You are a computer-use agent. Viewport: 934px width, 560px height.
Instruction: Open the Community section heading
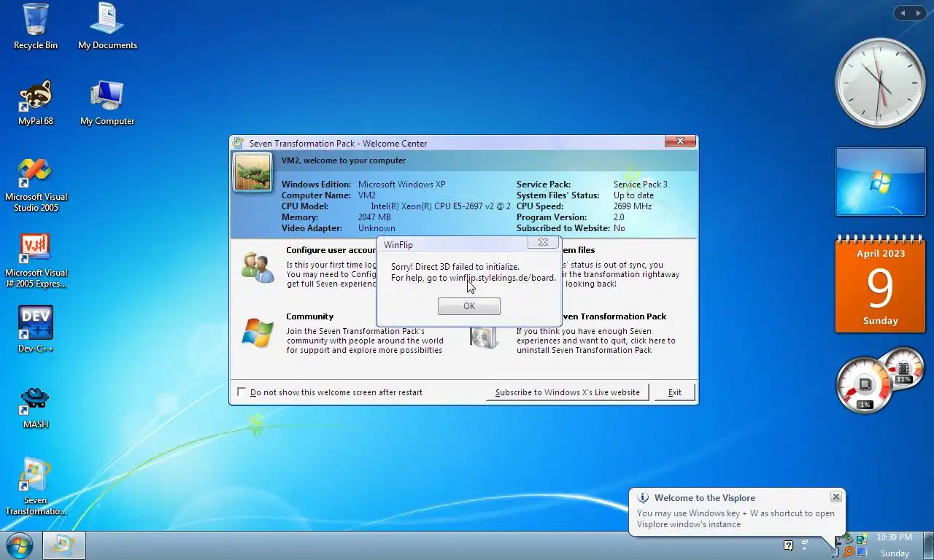pos(309,316)
